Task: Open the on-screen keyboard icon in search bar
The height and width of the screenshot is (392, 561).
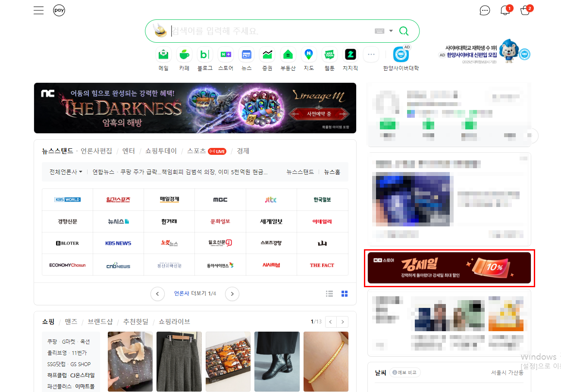Action: point(379,31)
